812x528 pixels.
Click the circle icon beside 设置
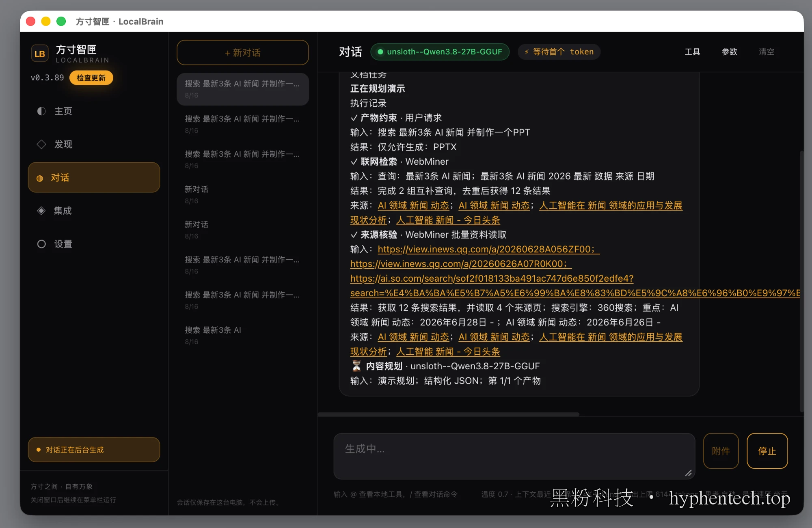41,244
